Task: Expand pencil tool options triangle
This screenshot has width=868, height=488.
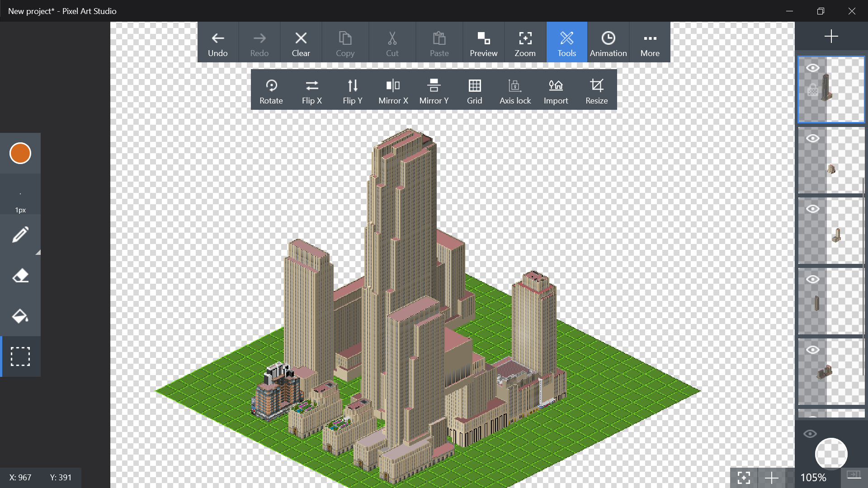Action: [x=38, y=252]
